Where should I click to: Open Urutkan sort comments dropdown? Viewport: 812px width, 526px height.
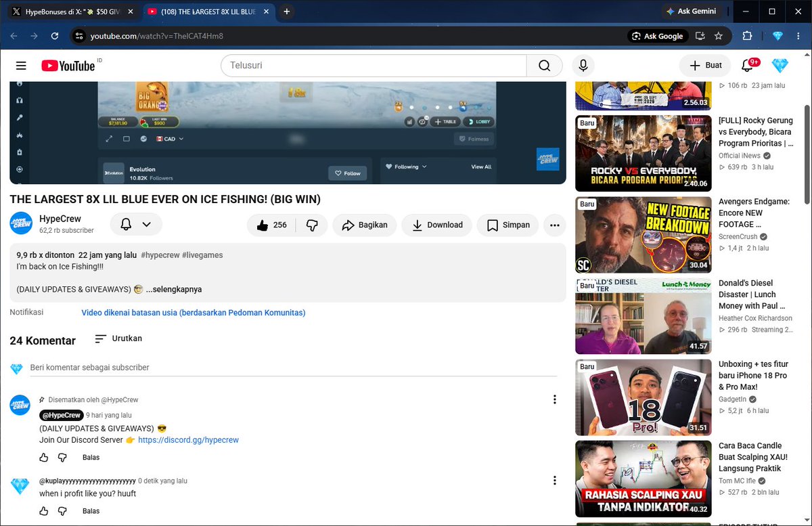118,338
